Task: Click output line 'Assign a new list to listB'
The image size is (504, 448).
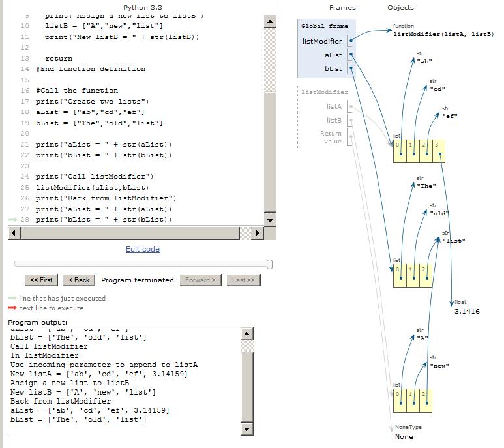Action: pos(70,383)
